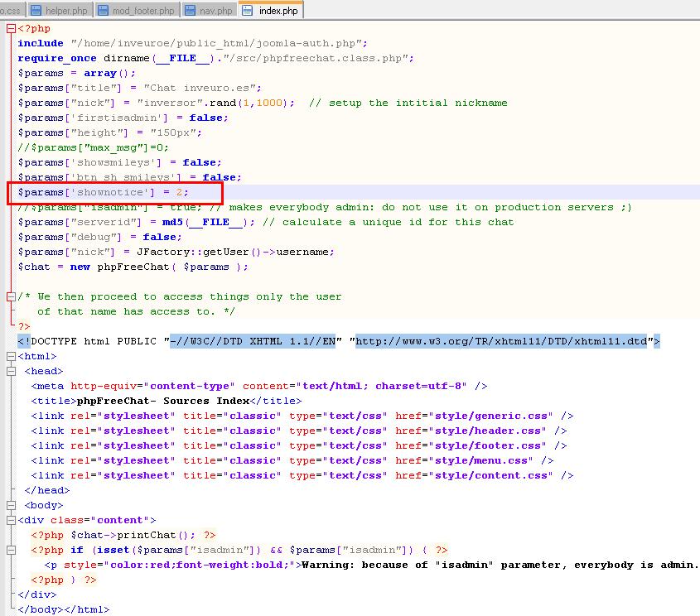Collapse the <html> tag fold marker
The image size is (700, 616).
(x=11, y=356)
